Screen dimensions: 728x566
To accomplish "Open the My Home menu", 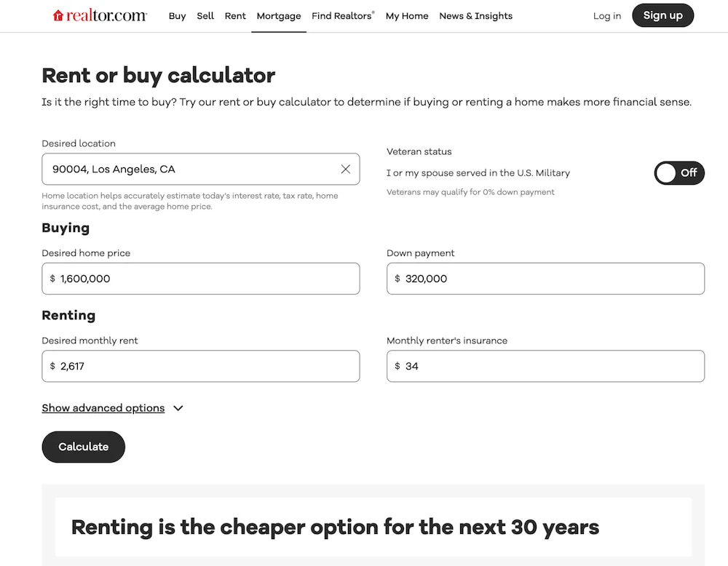I will click(x=407, y=16).
